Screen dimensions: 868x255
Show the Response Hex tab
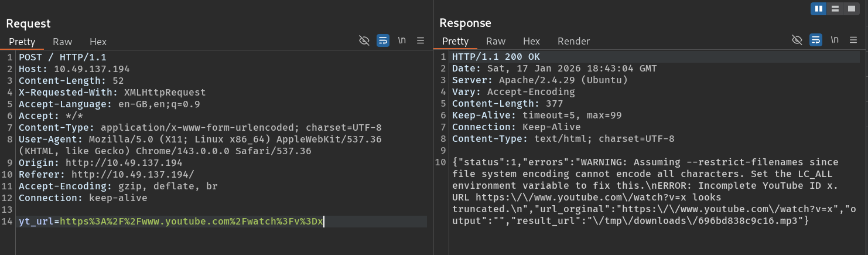pyautogui.click(x=531, y=41)
